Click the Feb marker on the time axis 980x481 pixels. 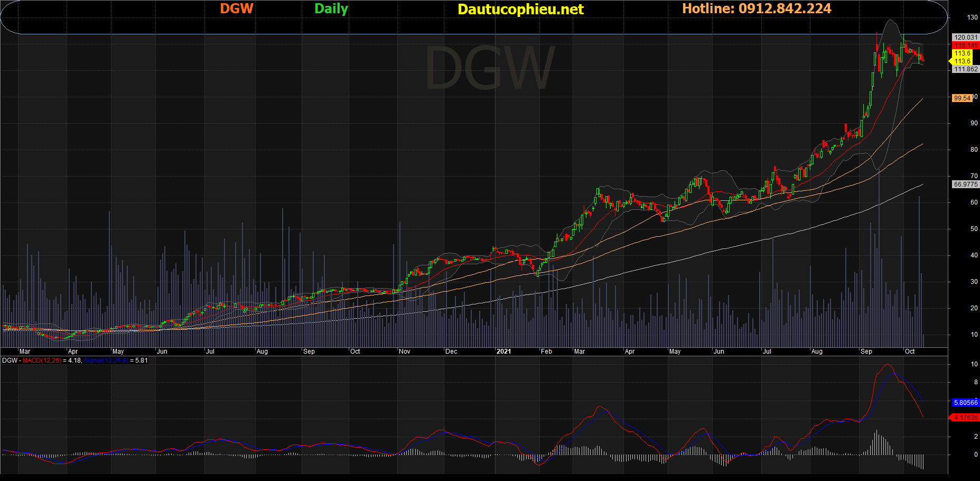(x=546, y=351)
